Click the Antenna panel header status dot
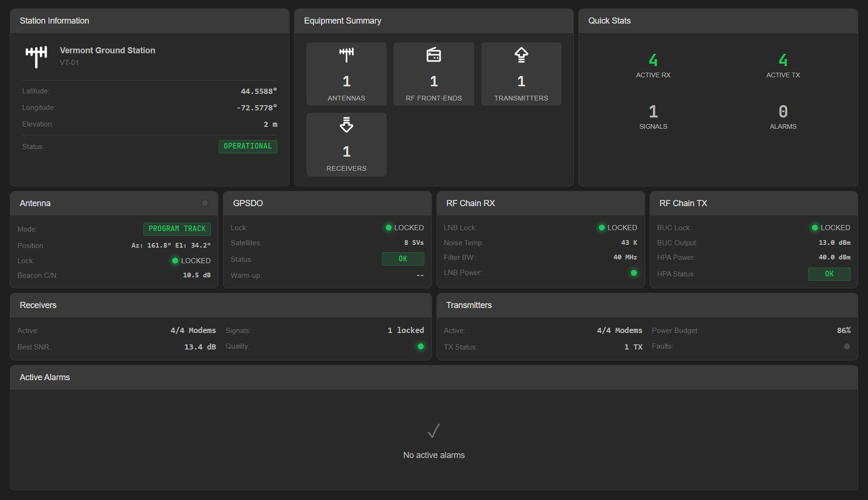868x500 pixels. click(205, 203)
